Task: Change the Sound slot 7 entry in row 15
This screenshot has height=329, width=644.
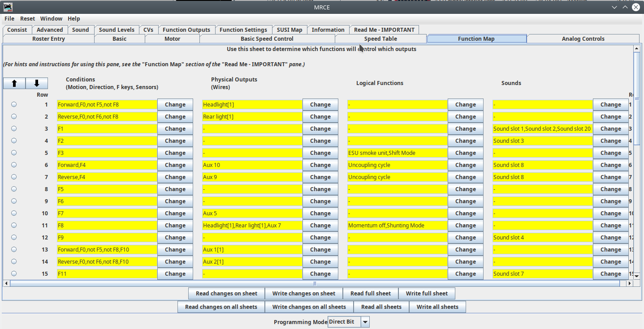Action: tap(611, 274)
